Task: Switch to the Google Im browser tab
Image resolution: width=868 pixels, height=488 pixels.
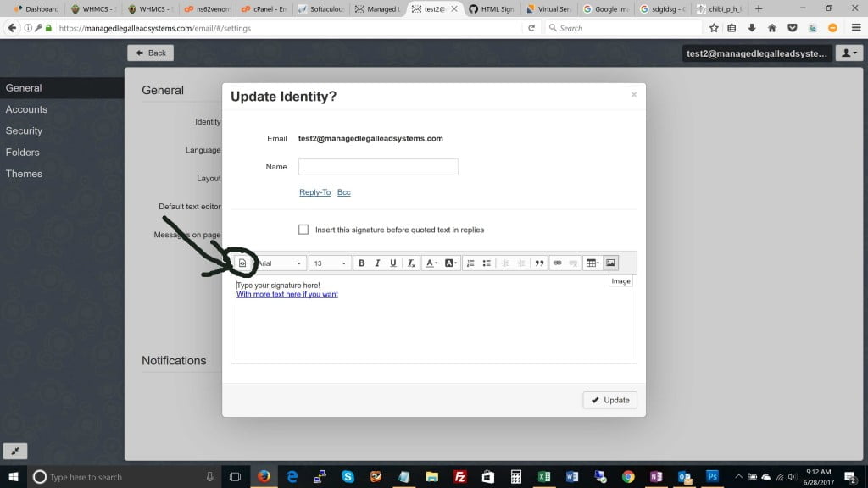Action: click(x=606, y=8)
